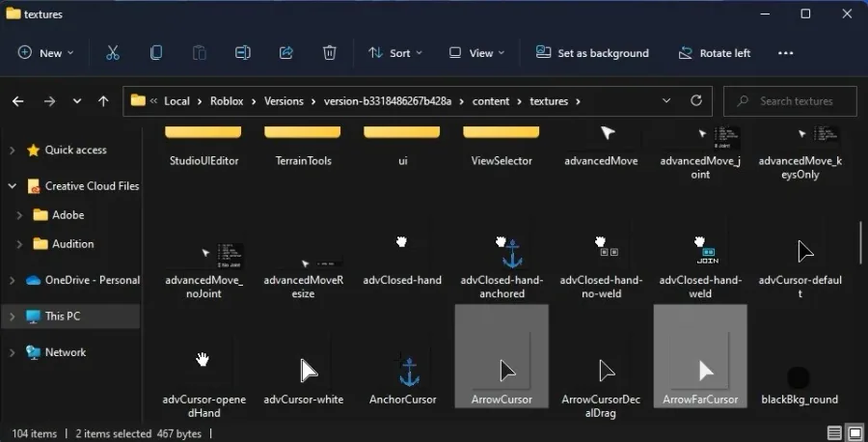Click the Share icon in toolbar
The height and width of the screenshot is (442, 868).
pyautogui.click(x=286, y=53)
